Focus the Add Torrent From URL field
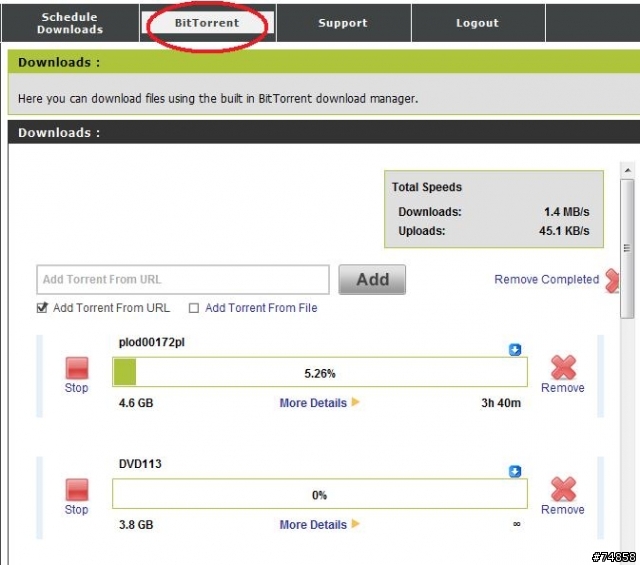 [x=183, y=280]
